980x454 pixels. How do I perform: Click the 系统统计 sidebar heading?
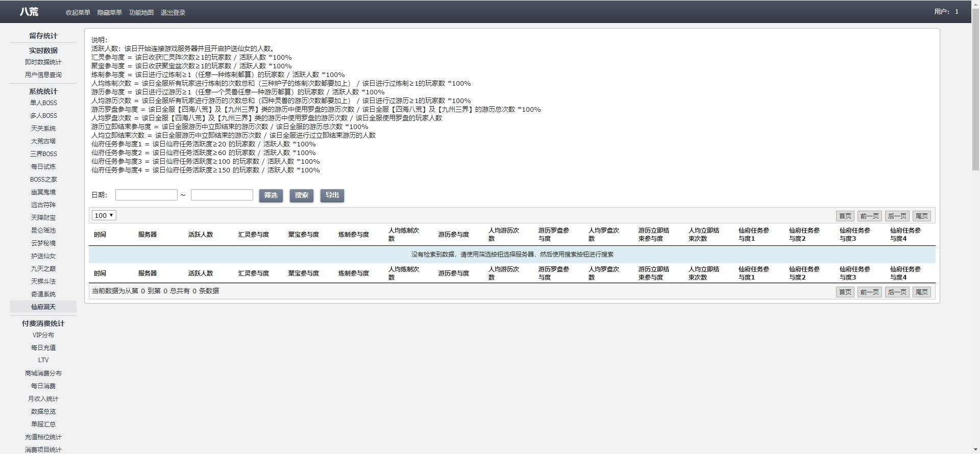click(x=43, y=91)
